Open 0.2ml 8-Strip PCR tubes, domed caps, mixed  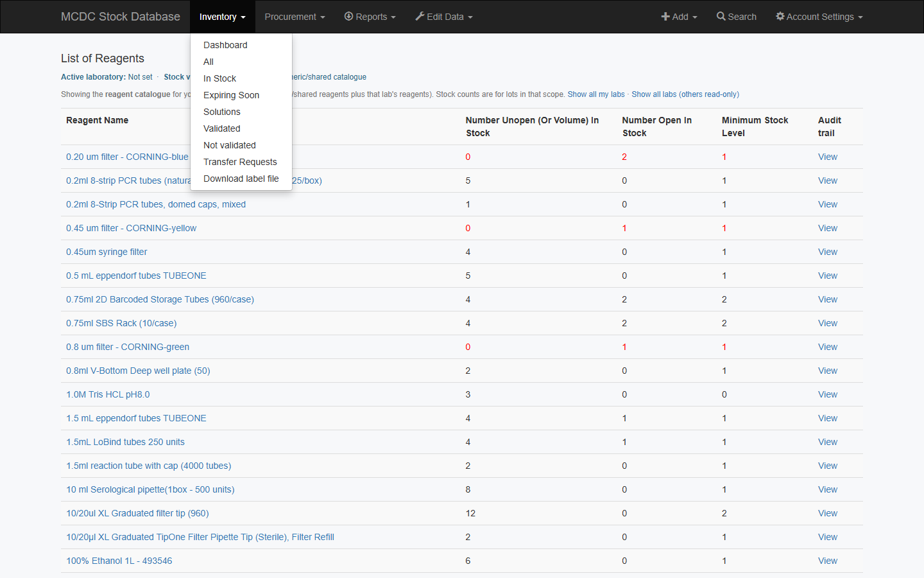(x=156, y=204)
